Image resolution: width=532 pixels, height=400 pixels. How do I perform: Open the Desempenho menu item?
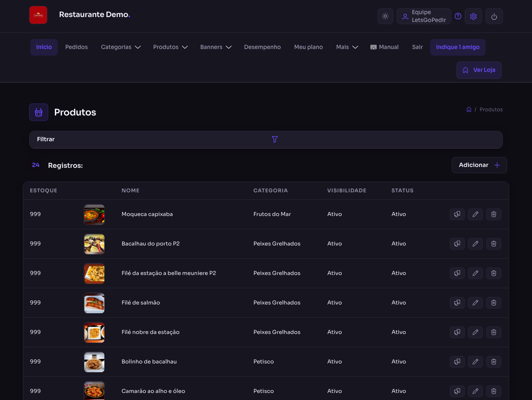[x=262, y=47]
